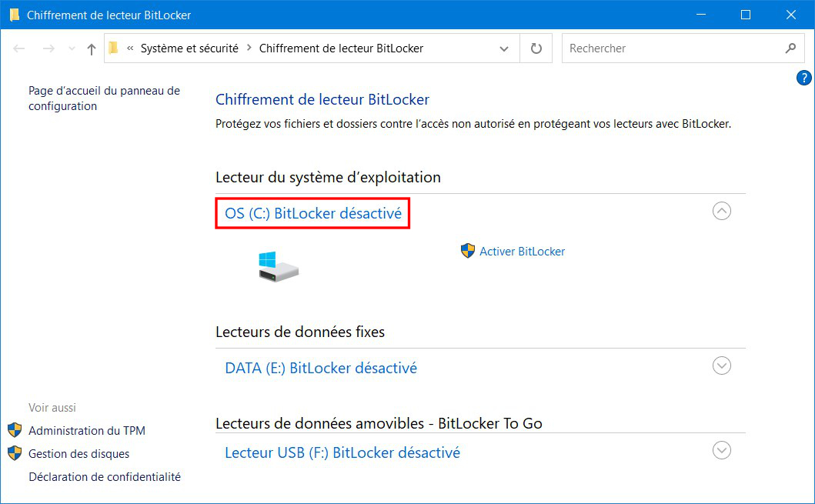Viewport: 815px width, 504px height.
Task: Collapse the OS (C:) drive section
Action: (721, 211)
